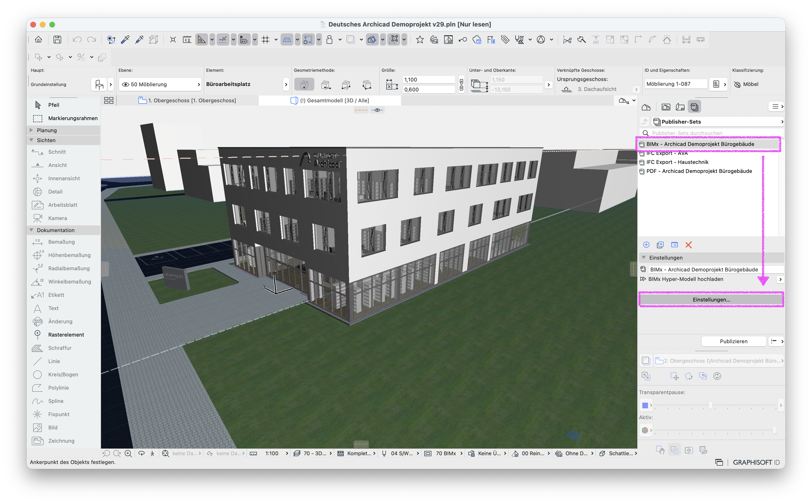Click the GRAPHISOFT ID link
Viewport: 812px width, 504px height.
point(756,462)
